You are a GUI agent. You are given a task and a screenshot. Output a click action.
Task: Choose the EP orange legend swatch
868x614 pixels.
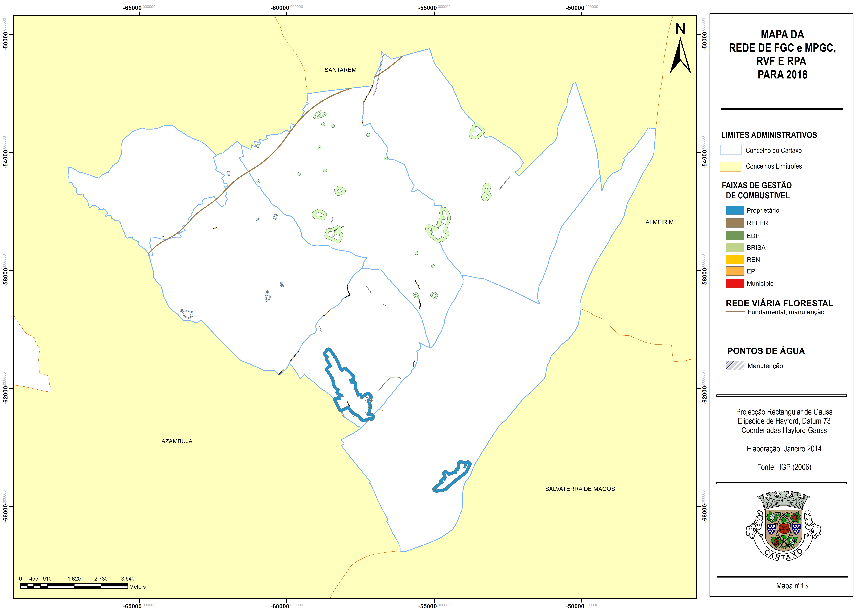coord(735,271)
